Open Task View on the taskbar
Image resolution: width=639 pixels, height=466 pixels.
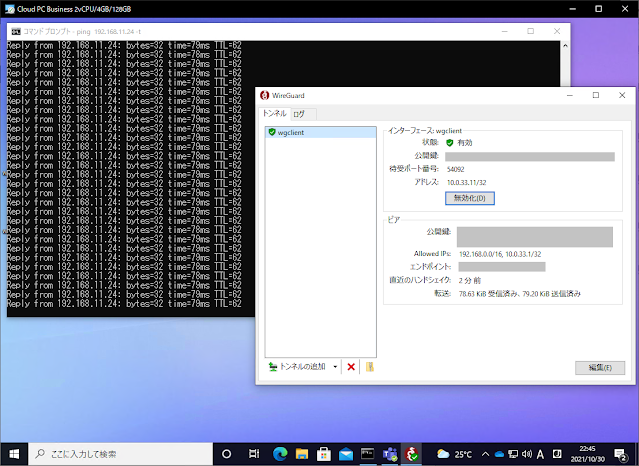pos(253,454)
